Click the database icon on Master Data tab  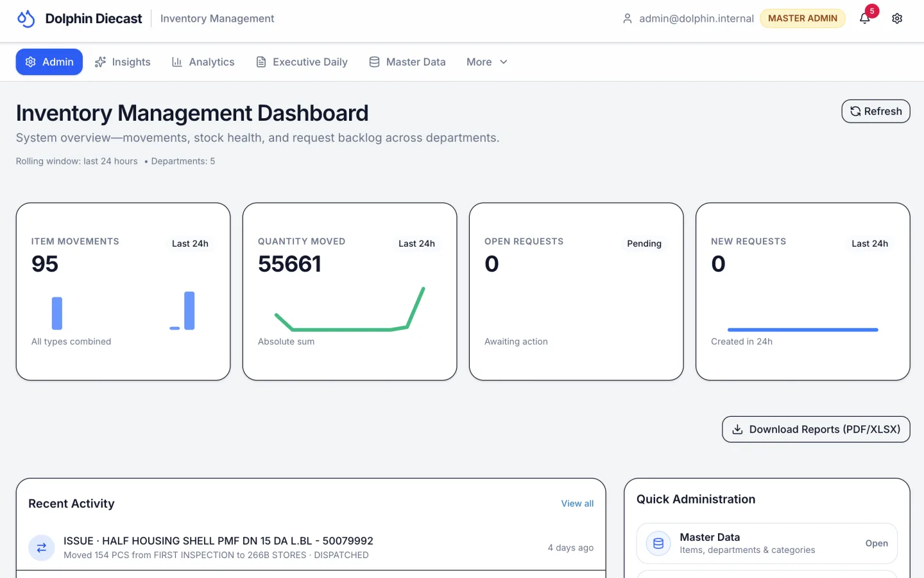[x=374, y=62]
